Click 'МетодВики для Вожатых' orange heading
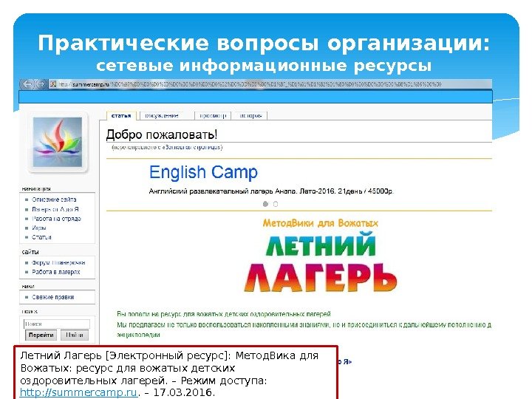The image size is (532, 399). 320,223
